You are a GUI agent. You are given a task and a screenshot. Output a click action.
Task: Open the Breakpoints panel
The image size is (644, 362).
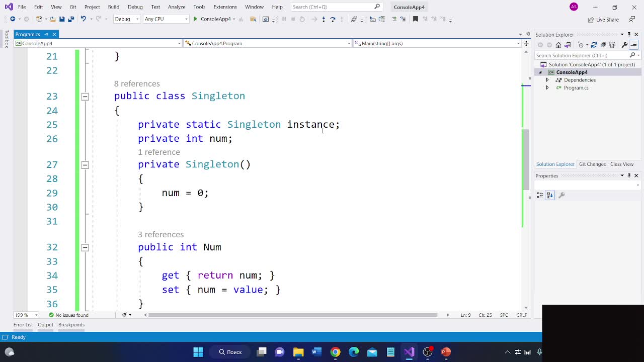click(71, 325)
